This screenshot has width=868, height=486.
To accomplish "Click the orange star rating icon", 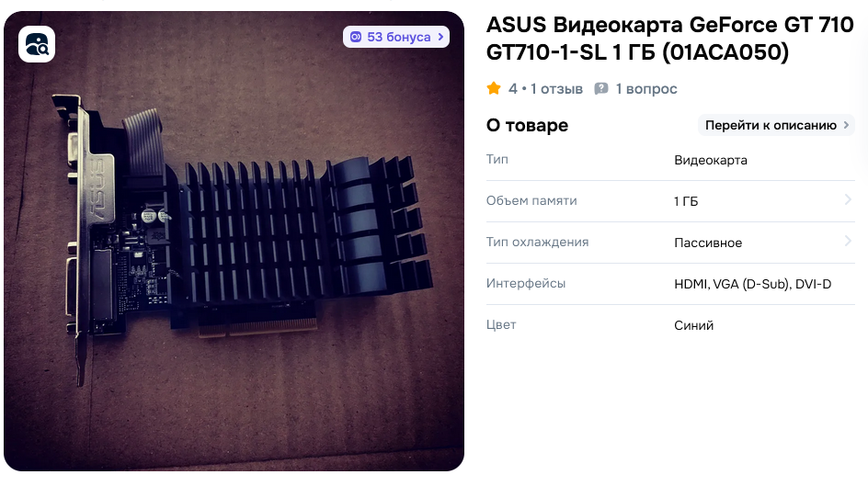I will coord(494,88).
